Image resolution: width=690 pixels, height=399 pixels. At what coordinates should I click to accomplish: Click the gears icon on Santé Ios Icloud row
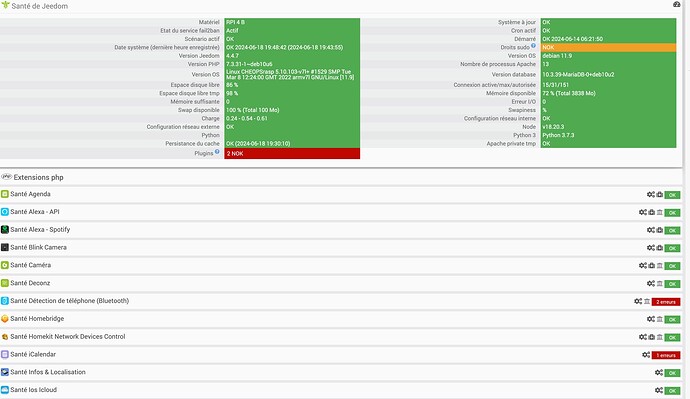[x=658, y=390]
